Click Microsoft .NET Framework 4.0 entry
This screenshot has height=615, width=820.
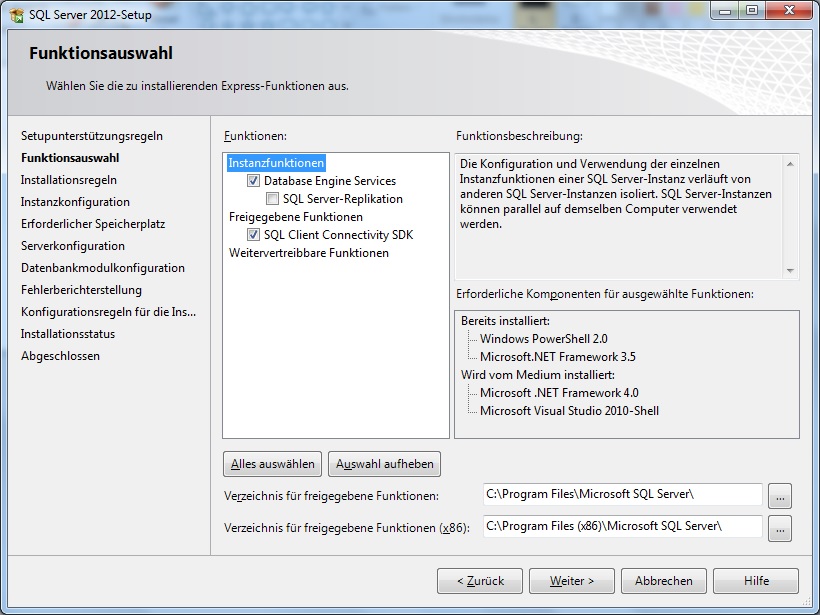click(x=559, y=393)
